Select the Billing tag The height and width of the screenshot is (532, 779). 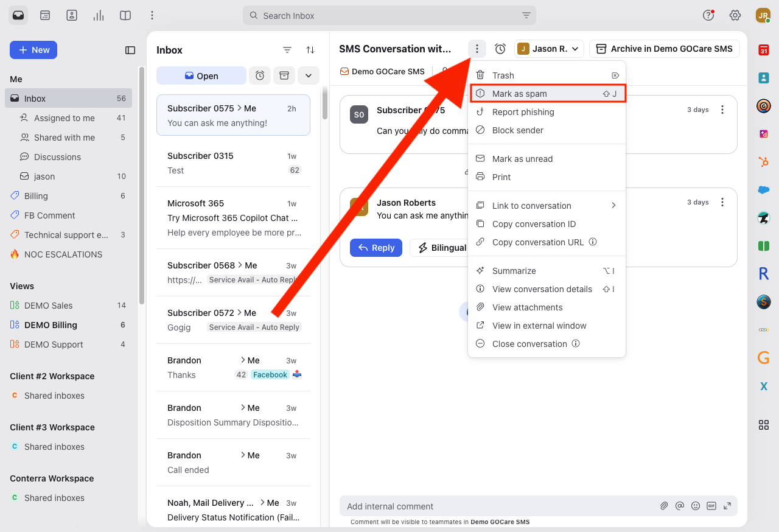coord(68,196)
